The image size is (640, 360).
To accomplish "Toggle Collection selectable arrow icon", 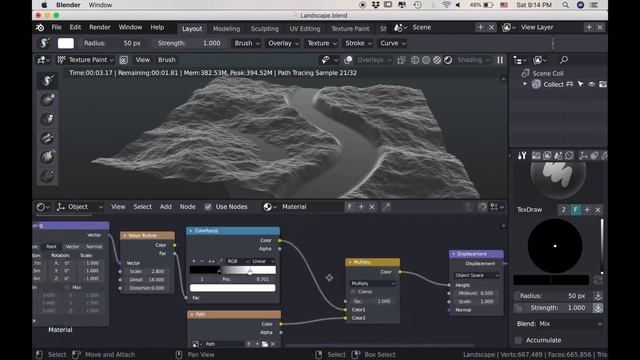I will pos(580,84).
